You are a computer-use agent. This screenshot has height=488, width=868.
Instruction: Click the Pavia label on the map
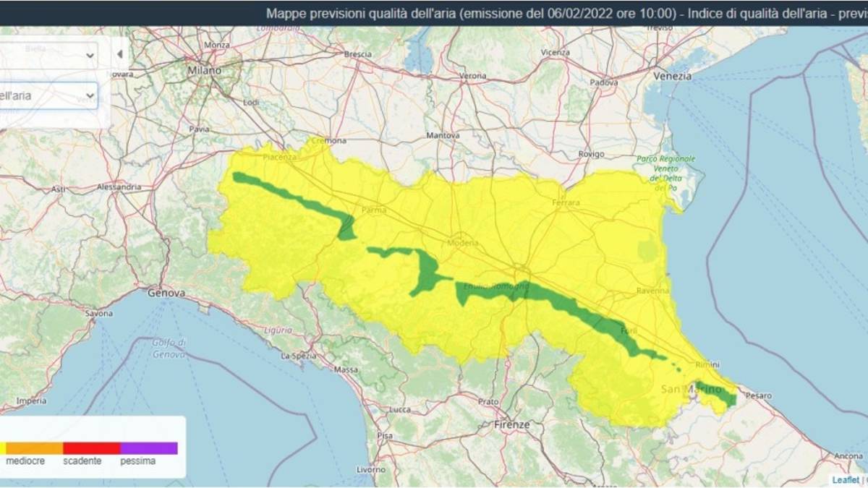199,129
